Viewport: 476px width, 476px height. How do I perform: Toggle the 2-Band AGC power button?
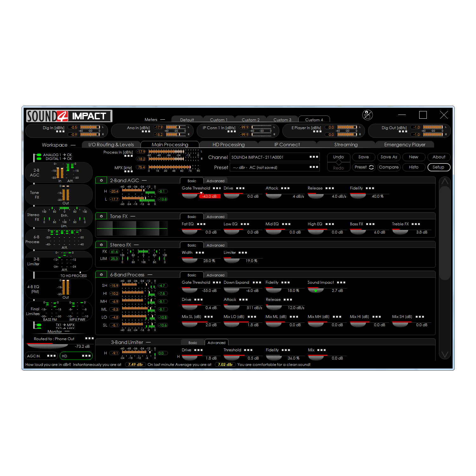point(102,180)
